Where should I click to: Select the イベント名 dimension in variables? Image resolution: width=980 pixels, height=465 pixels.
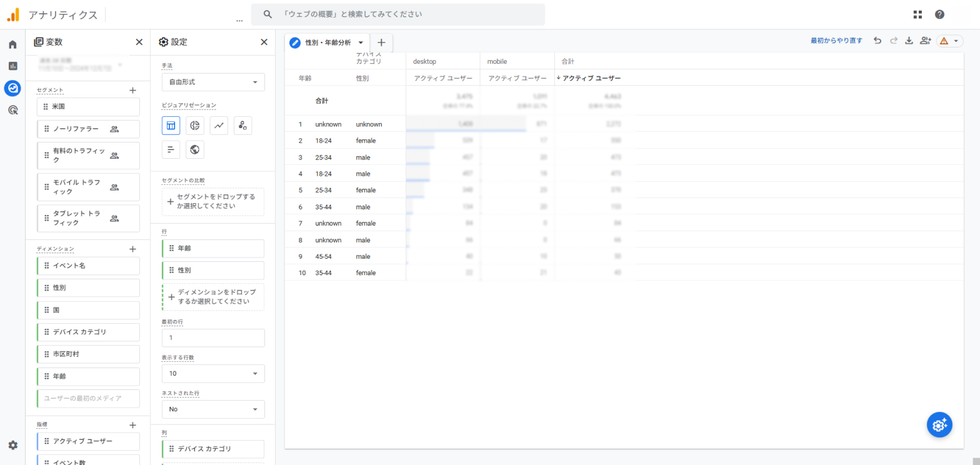(88, 266)
